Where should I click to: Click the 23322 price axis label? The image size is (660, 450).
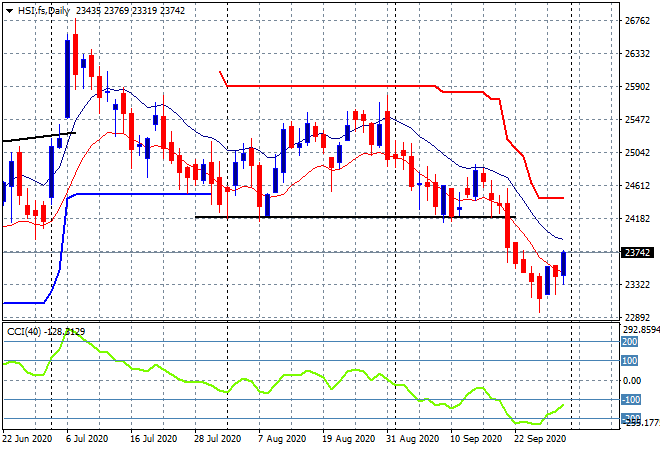tap(637, 285)
